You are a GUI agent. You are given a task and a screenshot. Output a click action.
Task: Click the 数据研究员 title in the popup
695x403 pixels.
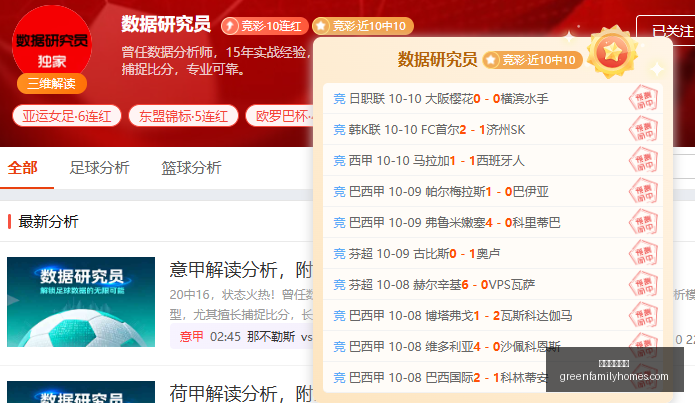pyautogui.click(x=437, y=59)
